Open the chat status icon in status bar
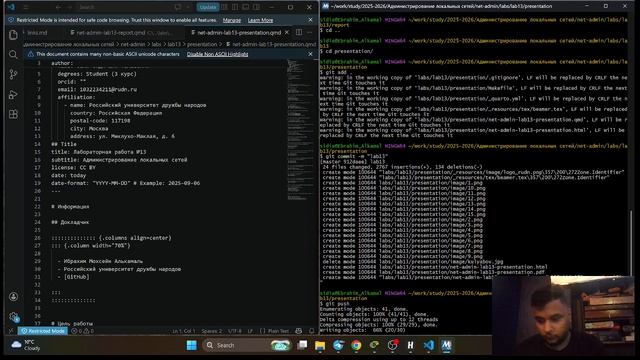640x360 pixels. pos(299,331)
